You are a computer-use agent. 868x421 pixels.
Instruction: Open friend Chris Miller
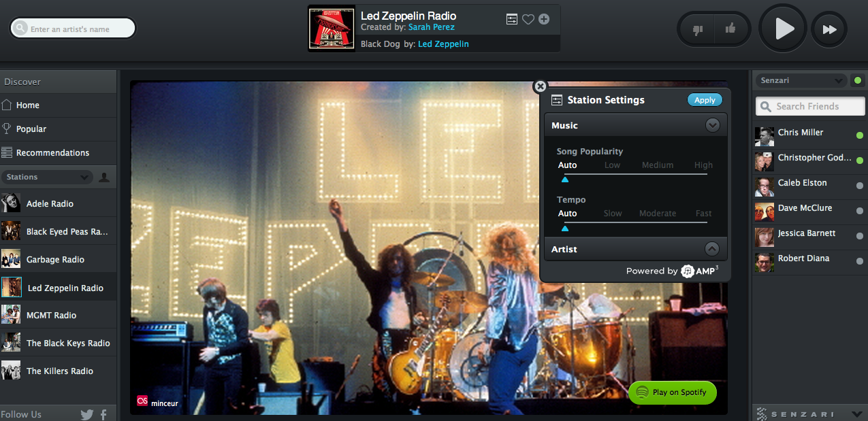[809, 135]
